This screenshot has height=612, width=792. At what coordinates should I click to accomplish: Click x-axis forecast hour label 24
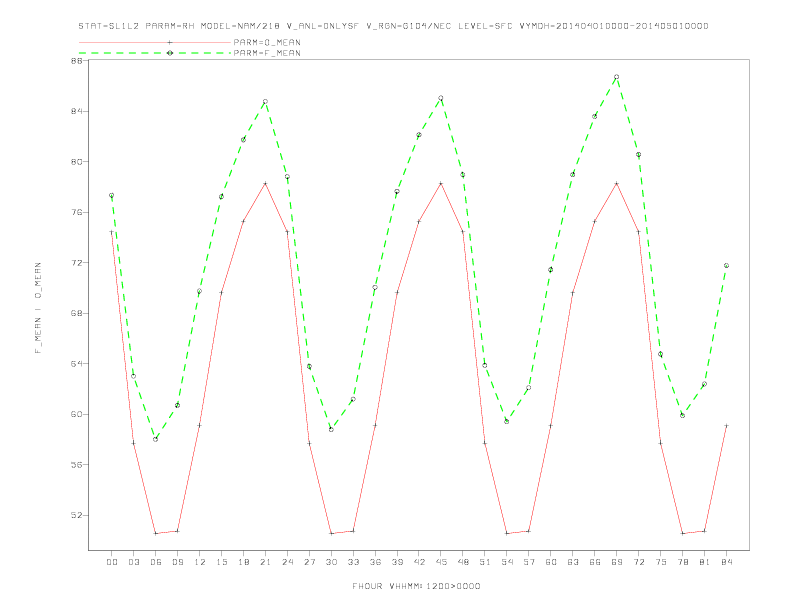[287, 562]
